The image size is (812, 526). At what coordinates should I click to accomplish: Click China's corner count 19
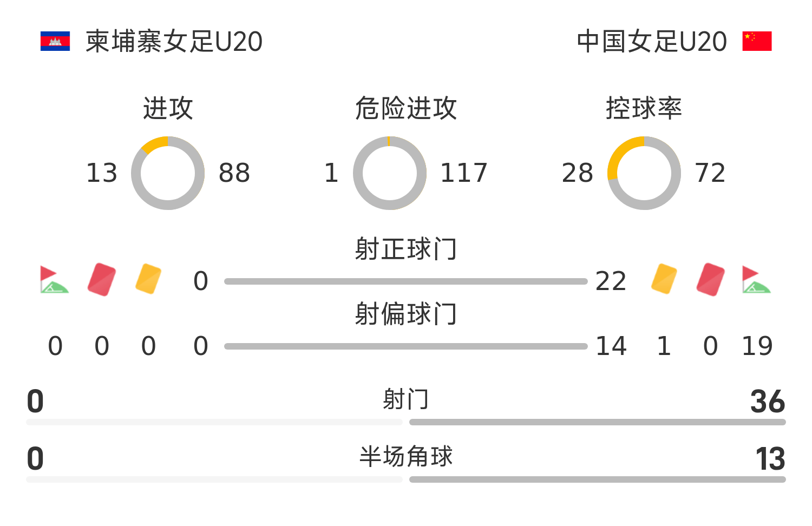click(757, 346)
